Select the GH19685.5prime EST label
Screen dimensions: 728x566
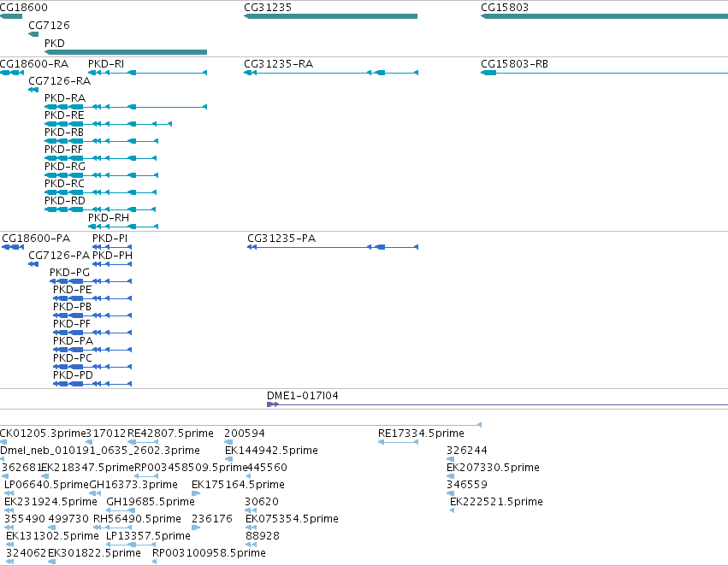pos(151,503)
